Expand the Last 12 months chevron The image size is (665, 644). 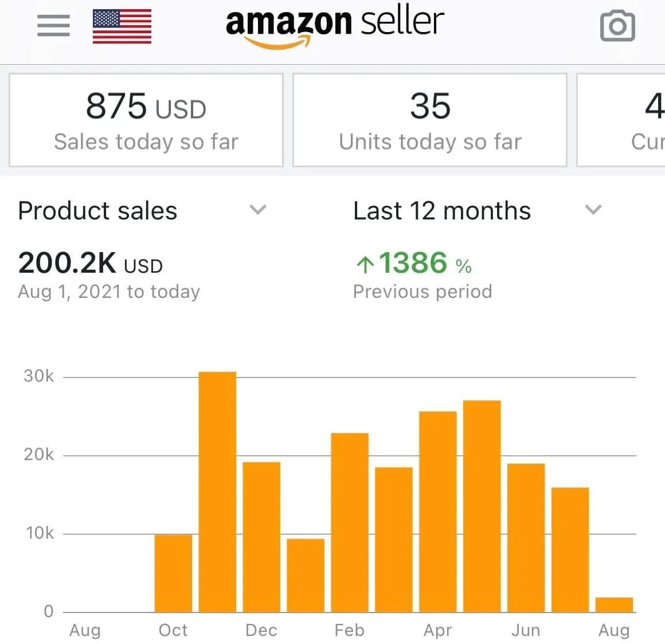593,210
